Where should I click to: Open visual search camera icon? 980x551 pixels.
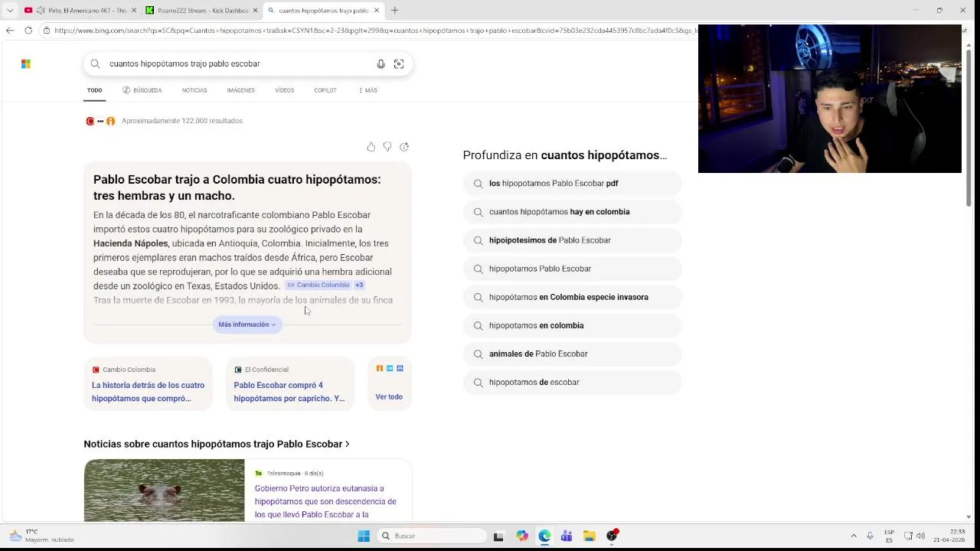point(399,64)
